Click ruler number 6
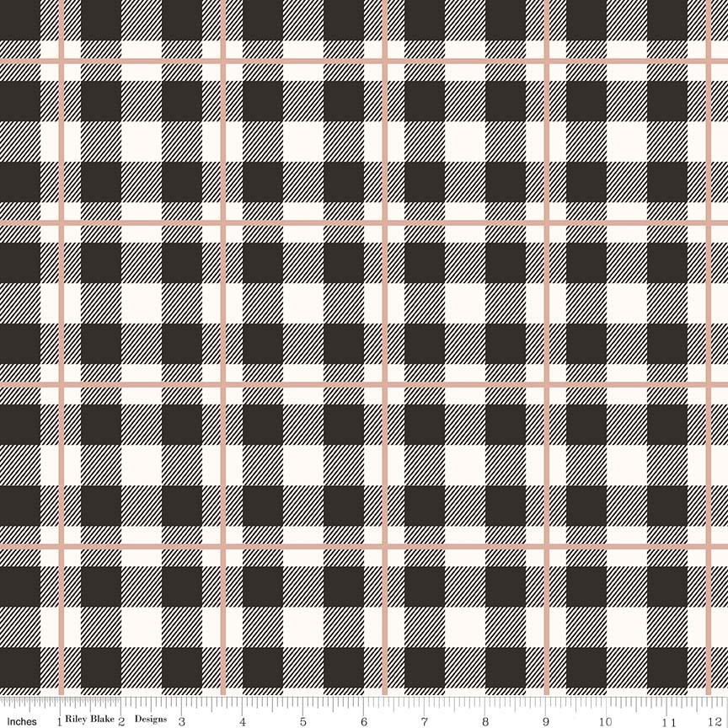 (x=364, y=722)
